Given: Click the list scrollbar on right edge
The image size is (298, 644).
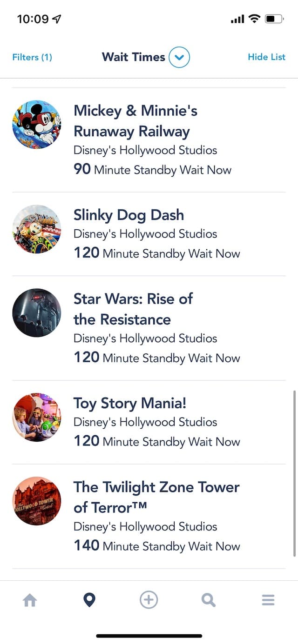Looking at the screenshot, I should 294,473.
